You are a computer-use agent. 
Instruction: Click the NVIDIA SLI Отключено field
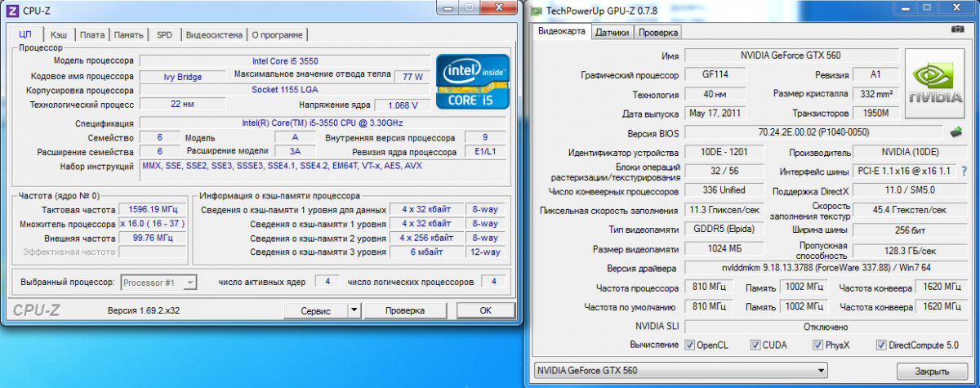825,326
